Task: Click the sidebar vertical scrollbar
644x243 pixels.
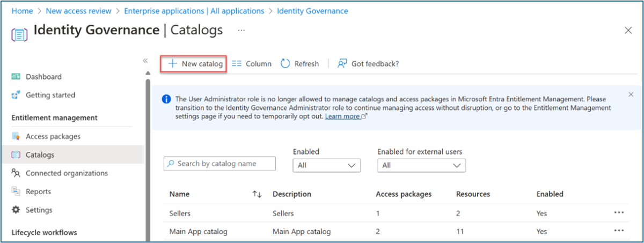Action: pyautogui.click(x=148, y=161)
